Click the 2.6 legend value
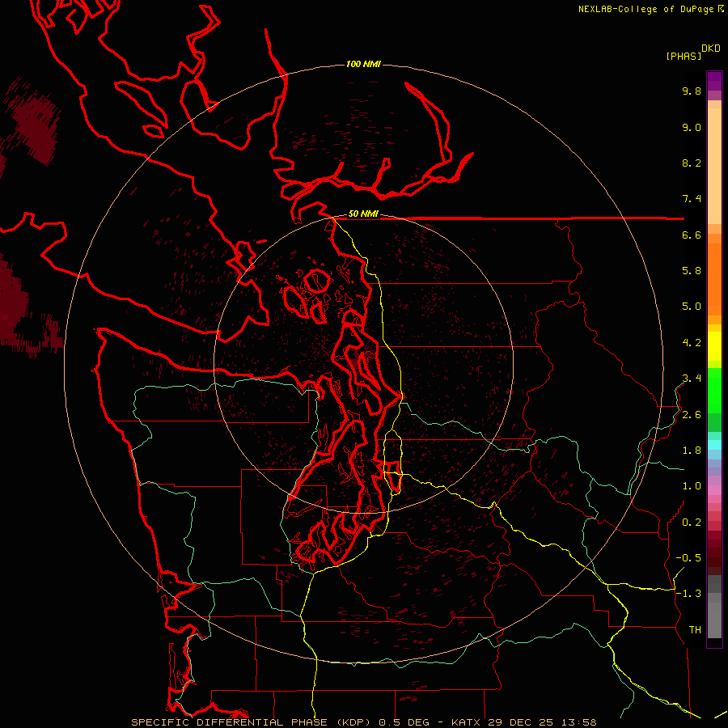Screen dimensions: 728x728 click(692, 415)
